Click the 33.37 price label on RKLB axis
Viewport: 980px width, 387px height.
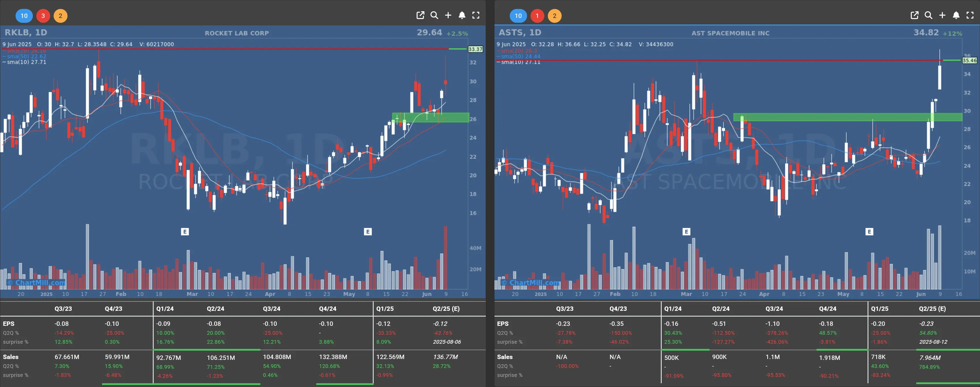pyautogui.click(x=475, y=49)
